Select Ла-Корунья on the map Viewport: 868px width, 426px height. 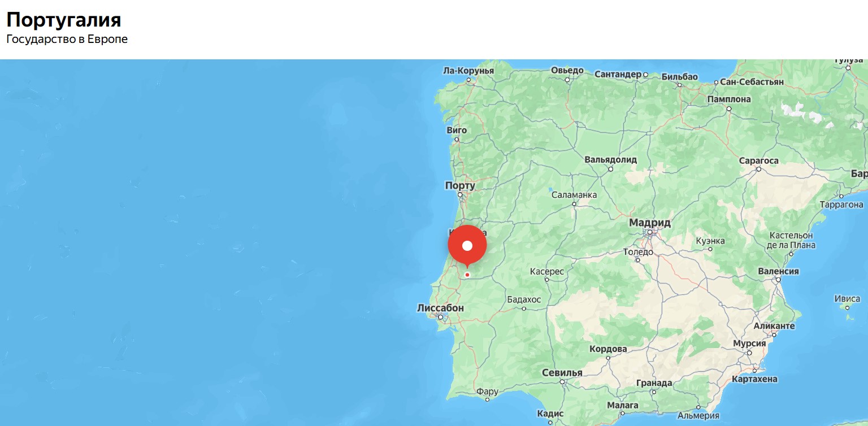pos(468,71)
